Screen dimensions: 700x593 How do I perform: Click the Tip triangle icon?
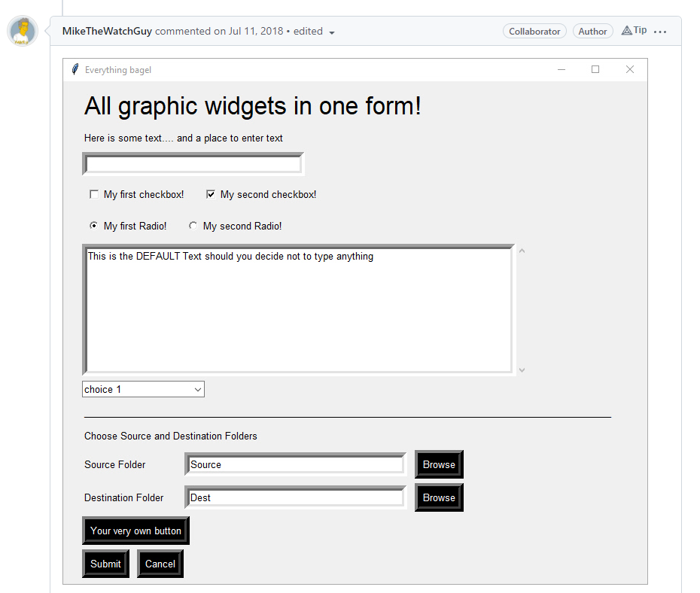click(627, 30)
